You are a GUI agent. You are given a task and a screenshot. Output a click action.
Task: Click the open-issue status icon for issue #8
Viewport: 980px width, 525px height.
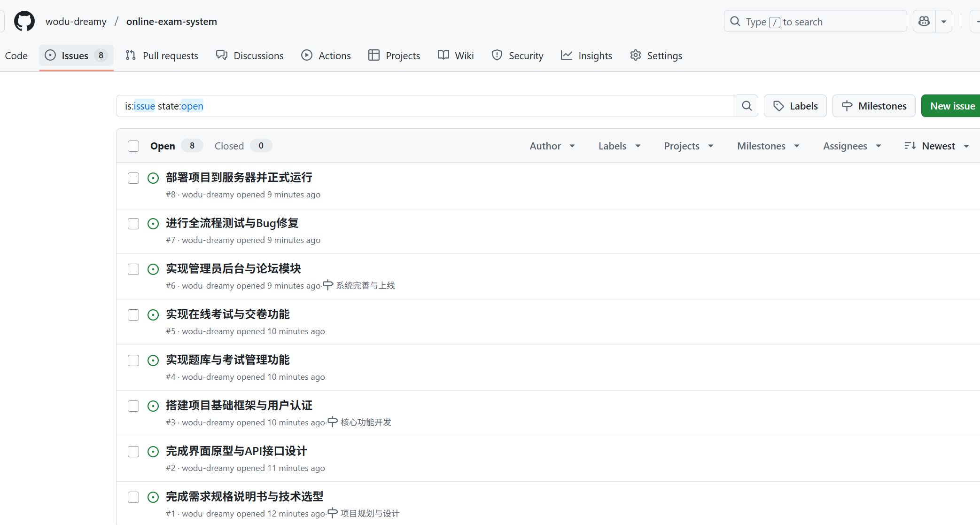(x=153, y=178)
